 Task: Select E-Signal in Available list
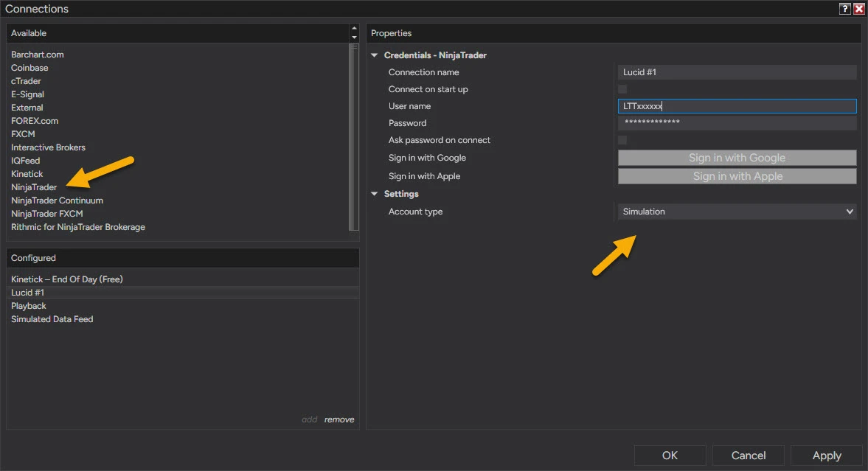[28, 94]
